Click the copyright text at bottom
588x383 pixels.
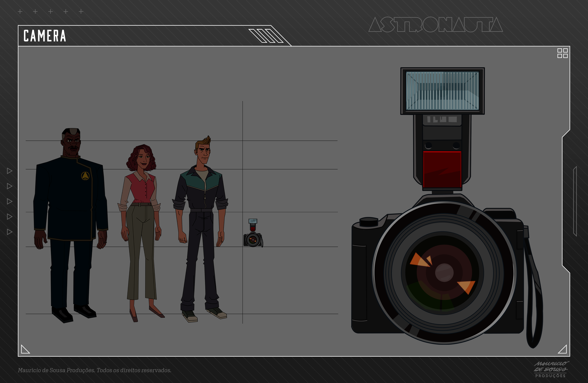coord(94,370)
